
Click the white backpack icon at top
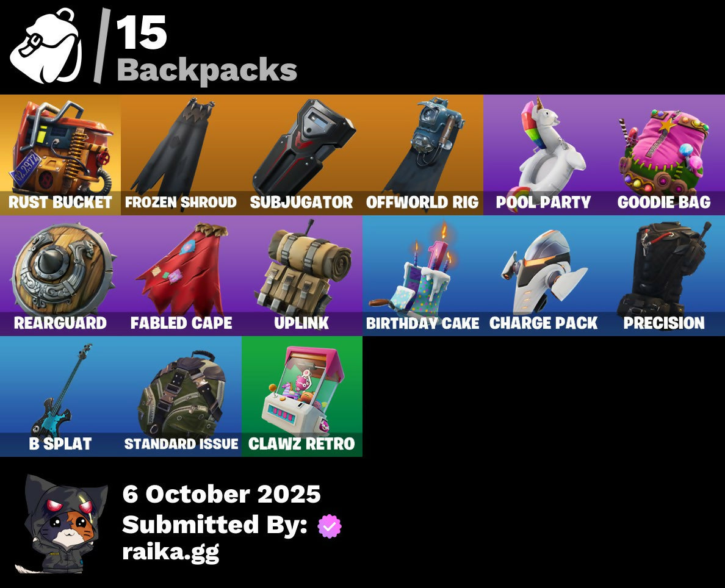pos(46,46)
